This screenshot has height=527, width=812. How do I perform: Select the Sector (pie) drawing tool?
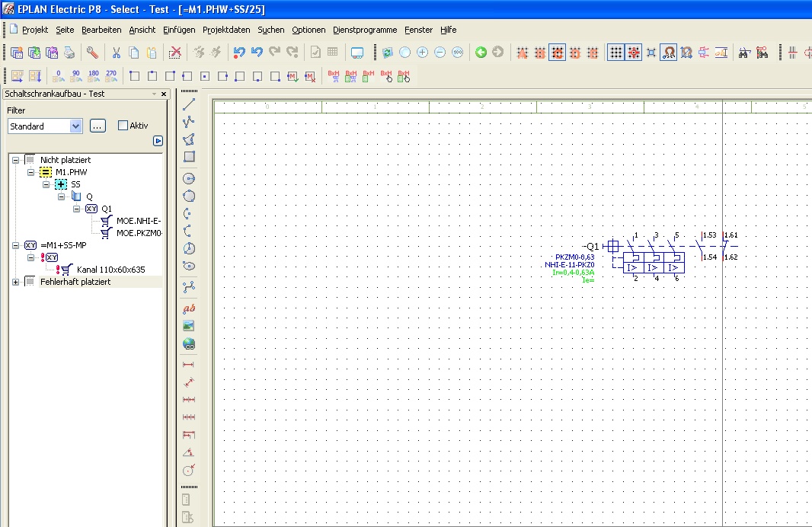189,248
